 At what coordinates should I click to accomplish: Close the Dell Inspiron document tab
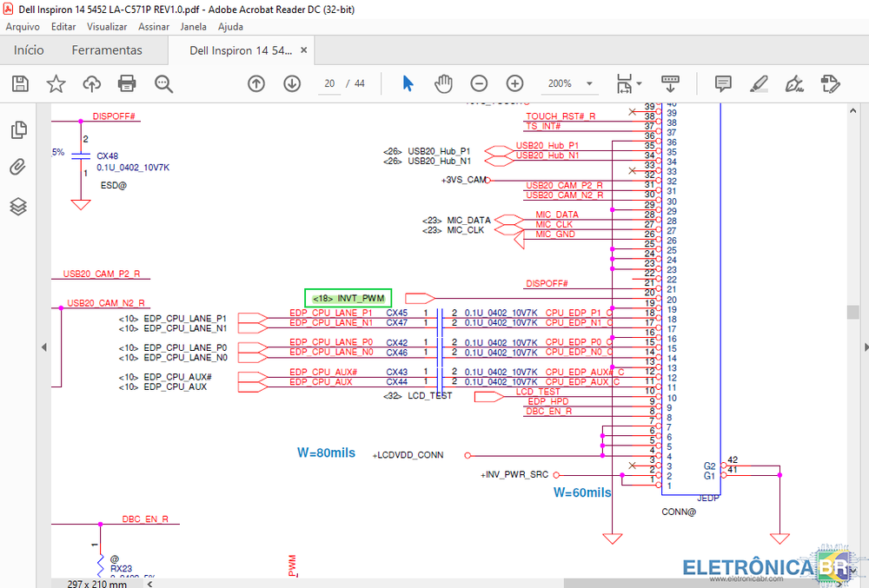click(x=304, y=50)
